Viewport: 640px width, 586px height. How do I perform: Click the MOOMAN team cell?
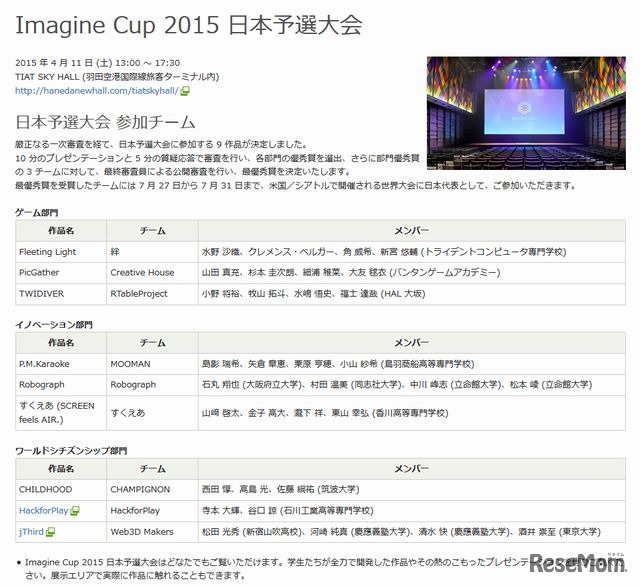coord(152,364)
